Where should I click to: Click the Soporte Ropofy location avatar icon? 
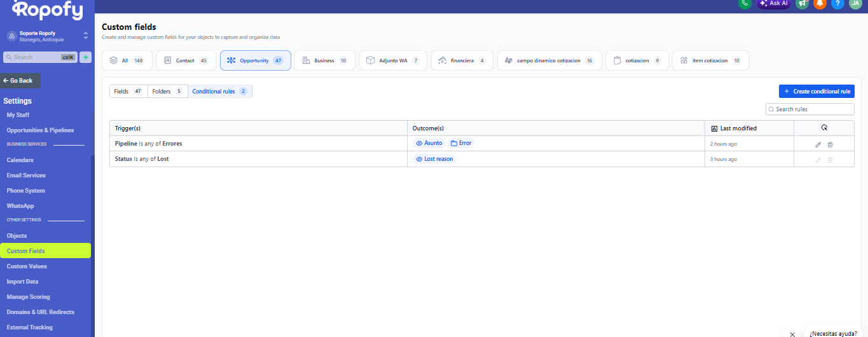coord(11,36)
